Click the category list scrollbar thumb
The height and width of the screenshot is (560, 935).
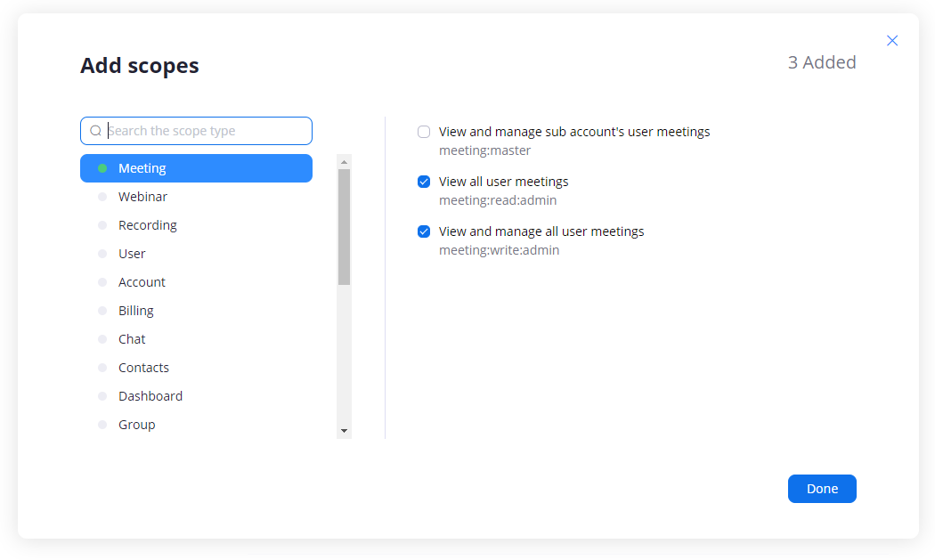tap(344, 227)
